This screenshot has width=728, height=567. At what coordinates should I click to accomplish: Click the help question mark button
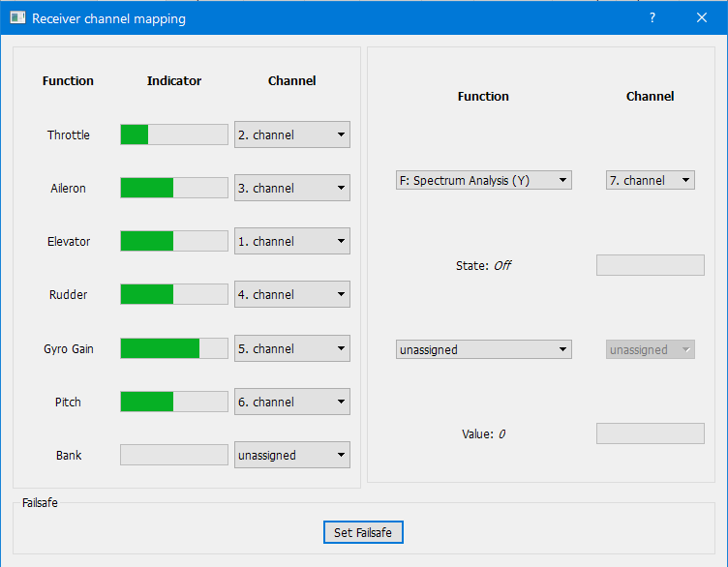coord(652,18)
